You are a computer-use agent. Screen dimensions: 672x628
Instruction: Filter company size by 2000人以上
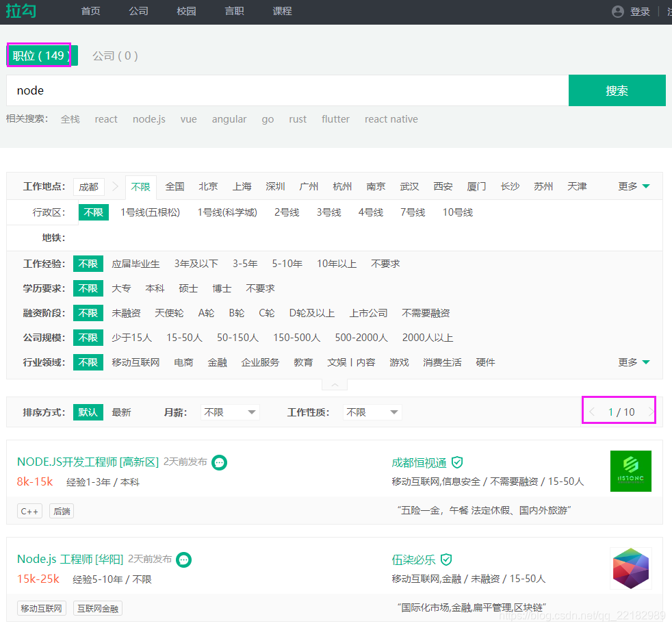tap(427, 338)
